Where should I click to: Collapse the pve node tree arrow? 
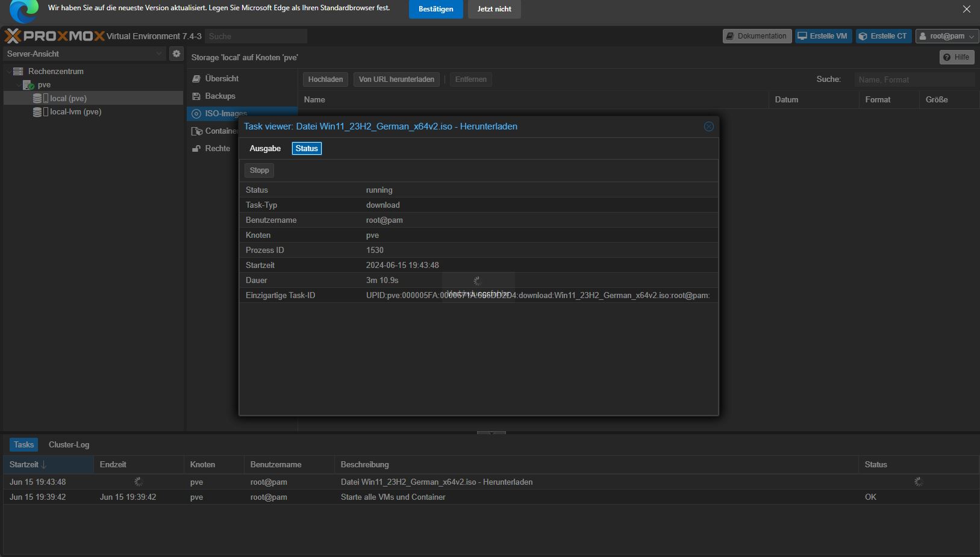point(19,85)
